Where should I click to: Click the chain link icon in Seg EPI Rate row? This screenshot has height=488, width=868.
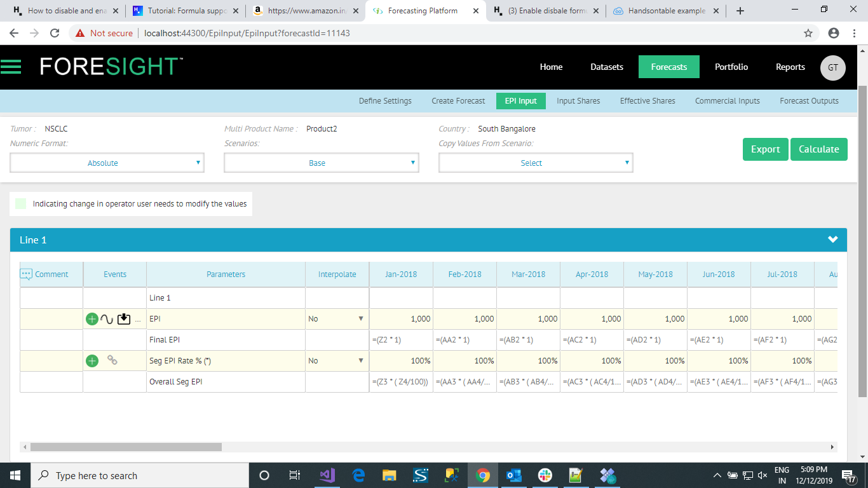(112, 360)
